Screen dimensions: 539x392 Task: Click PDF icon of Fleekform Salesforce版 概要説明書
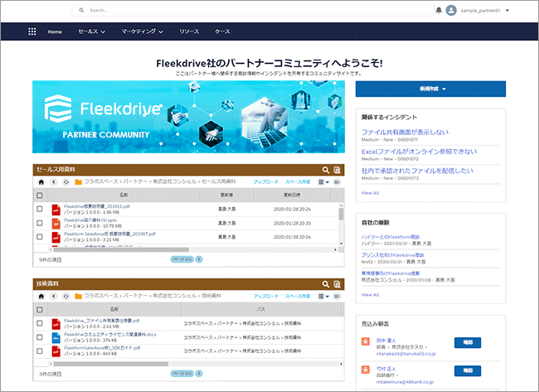[56, 237]
